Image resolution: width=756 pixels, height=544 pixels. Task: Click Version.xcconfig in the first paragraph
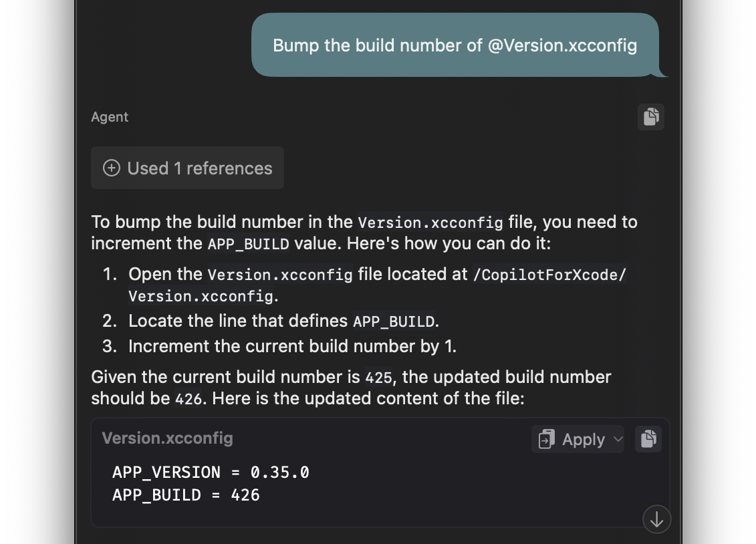click(x=430, y=223)
